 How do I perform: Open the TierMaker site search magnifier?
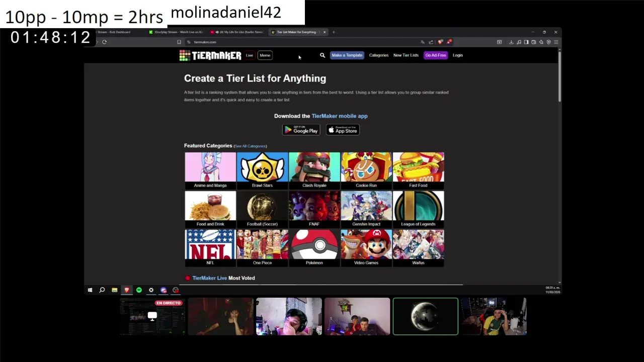(x=323, y=55)
